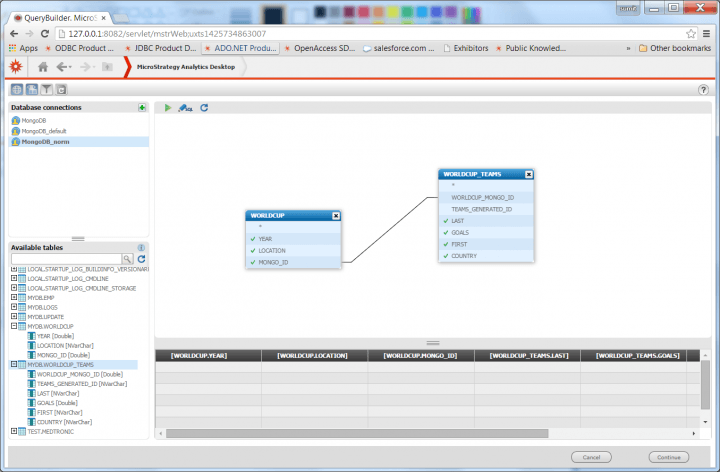
Task: Search available tables with magnifier icon
Action: click(127, 259)
